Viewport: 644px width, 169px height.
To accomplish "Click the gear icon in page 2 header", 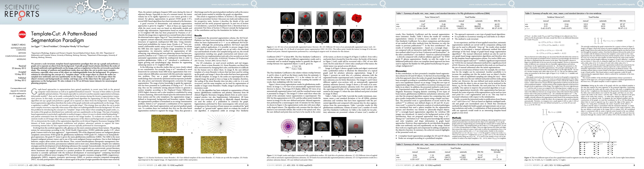I will click(254, 4).
